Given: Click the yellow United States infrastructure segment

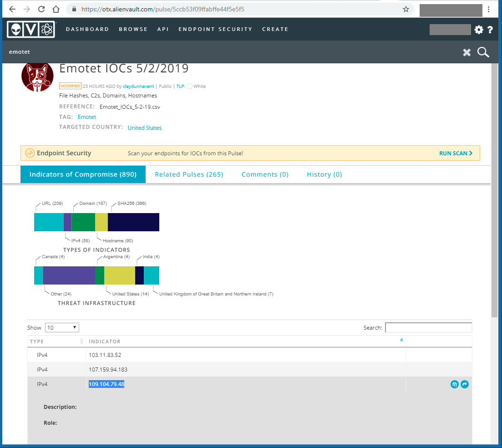Looking at the screenshot, I should (120, 275).
